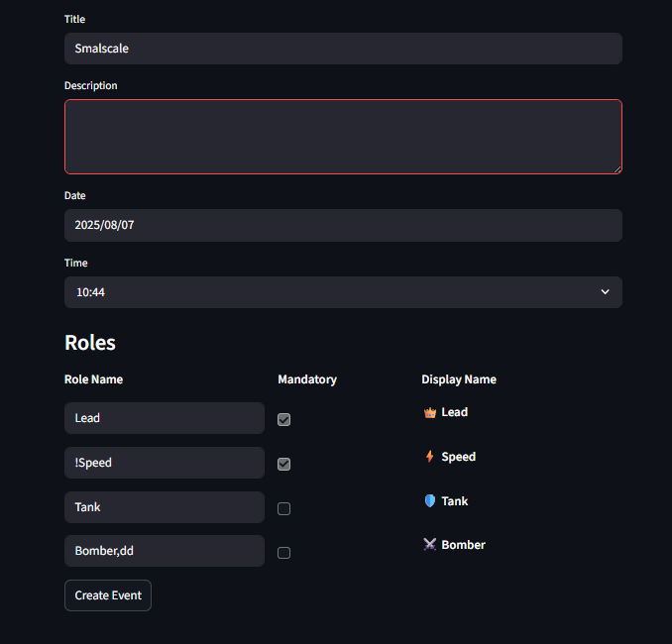Screen dimensions: 672x644
Task: Select the Tank role name field
Action: pos(165,507)
